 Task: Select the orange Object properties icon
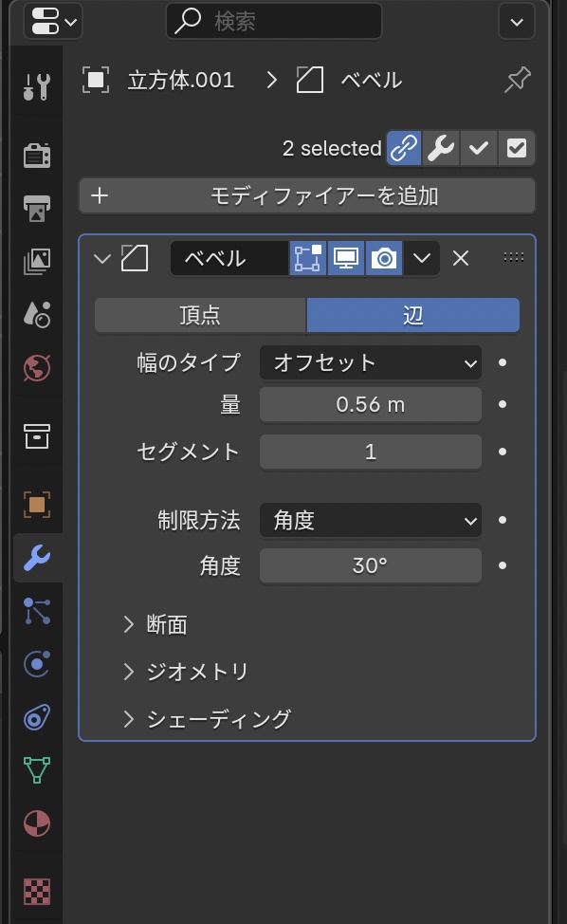[x=37, y=505]
